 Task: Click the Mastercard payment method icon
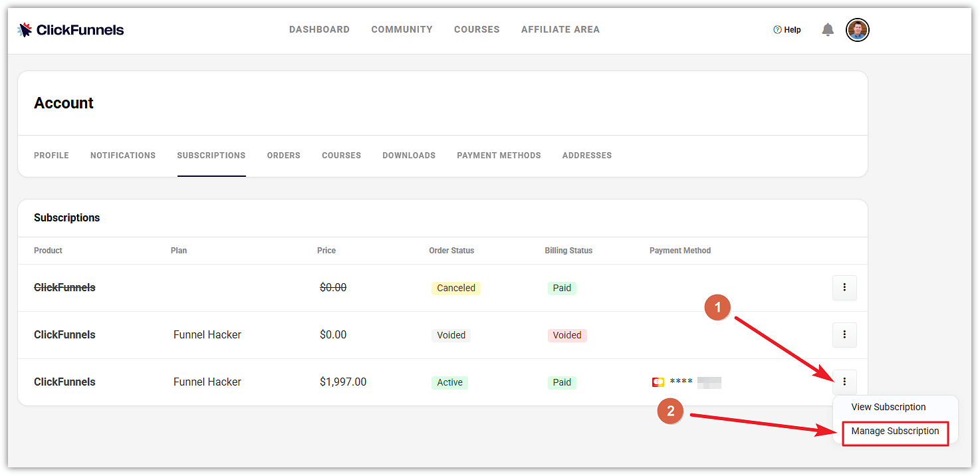pos(658,382)
